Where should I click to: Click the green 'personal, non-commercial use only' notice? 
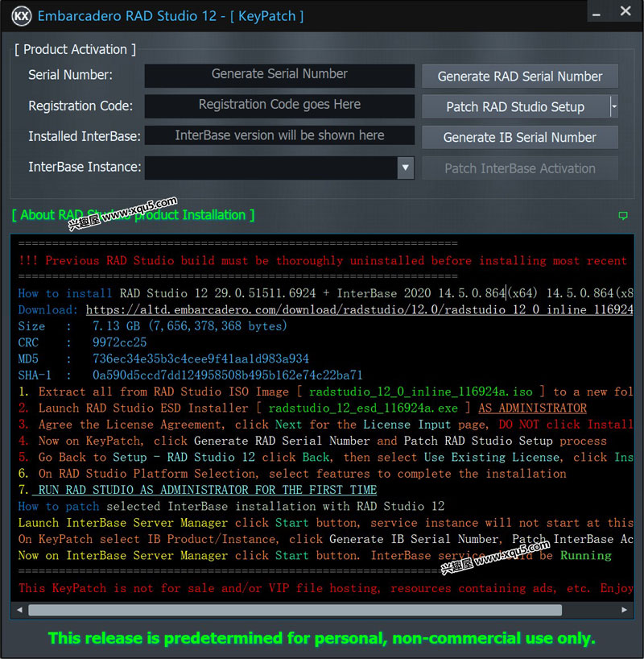point(322,638)
